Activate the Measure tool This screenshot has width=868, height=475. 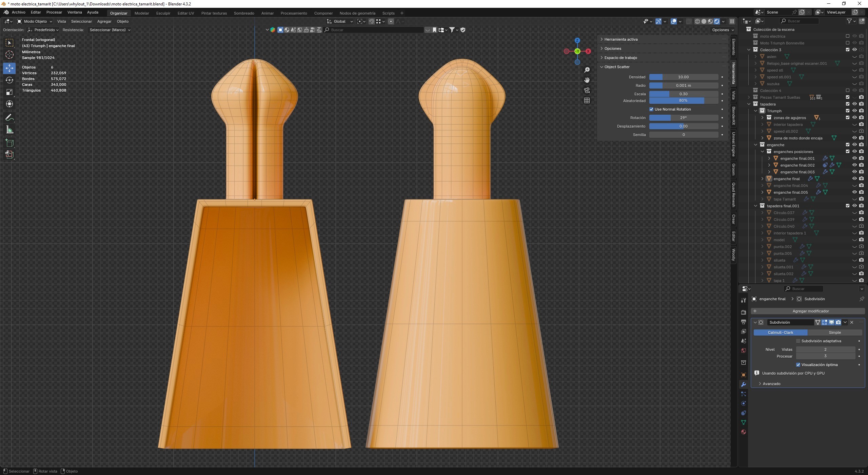9,130
